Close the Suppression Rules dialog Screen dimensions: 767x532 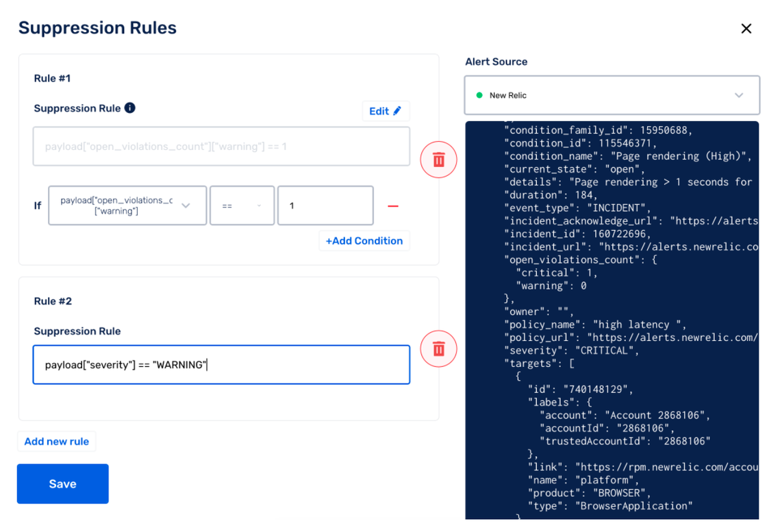point(746,29)
